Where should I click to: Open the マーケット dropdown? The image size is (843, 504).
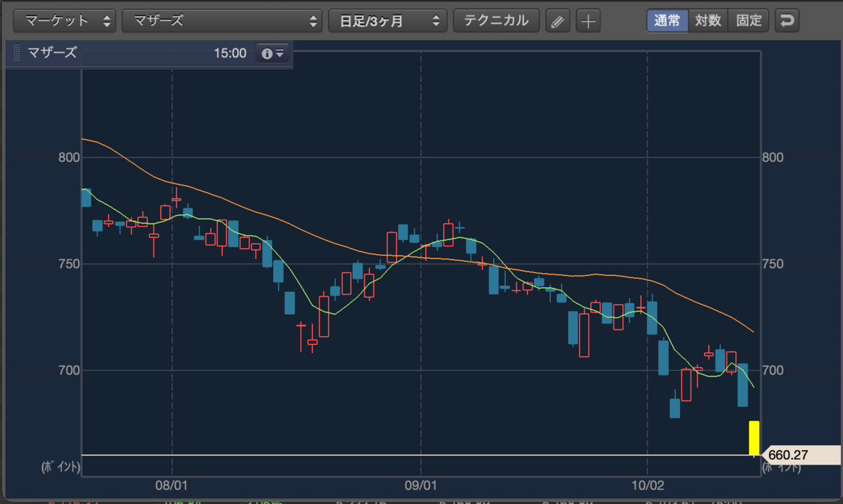coord(65,21)
